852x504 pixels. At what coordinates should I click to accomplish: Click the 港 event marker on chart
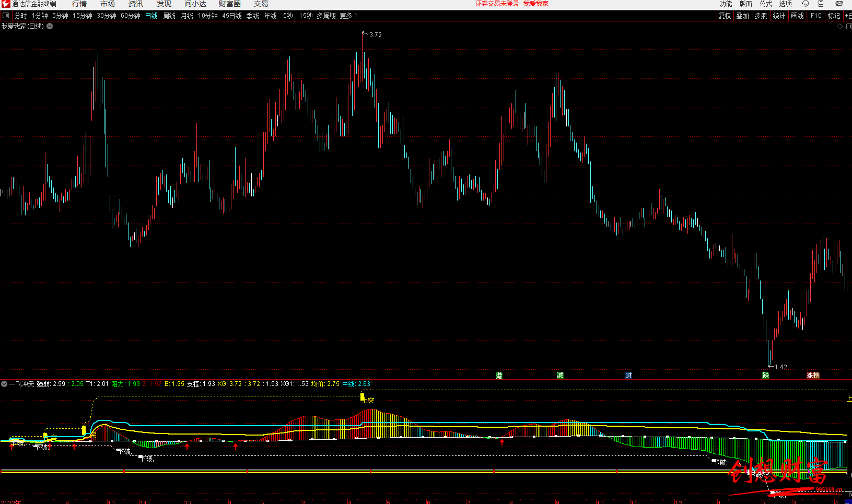(x=499, y=376)
